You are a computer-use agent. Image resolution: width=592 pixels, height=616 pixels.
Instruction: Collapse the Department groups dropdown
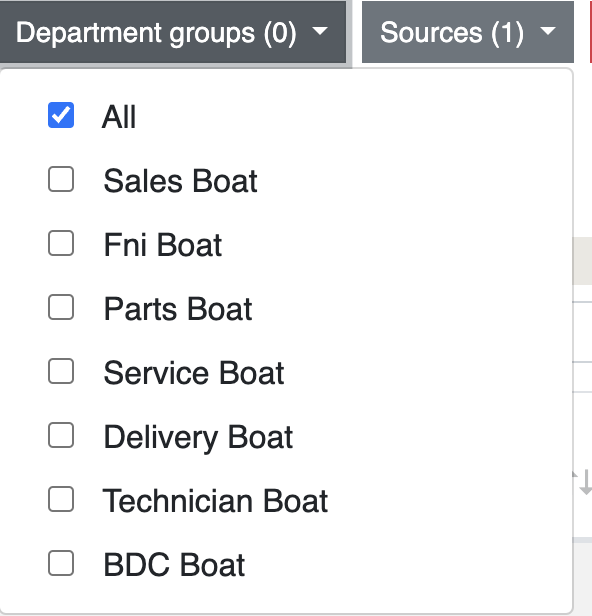[x=172, y=31]
